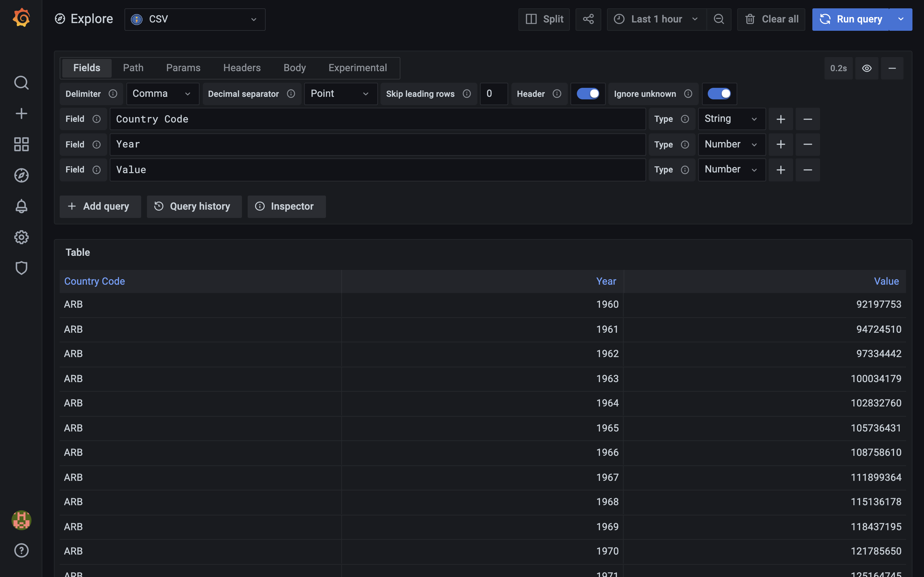Hide query using the eye icon
The height and width of the screenshot is (577, 924).
(867, 68)
